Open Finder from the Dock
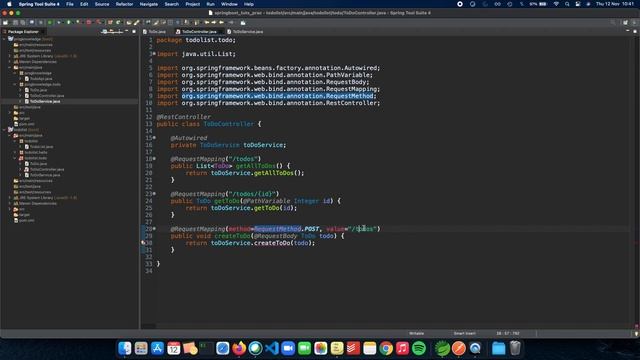640x360 pixels. [124, 348]
